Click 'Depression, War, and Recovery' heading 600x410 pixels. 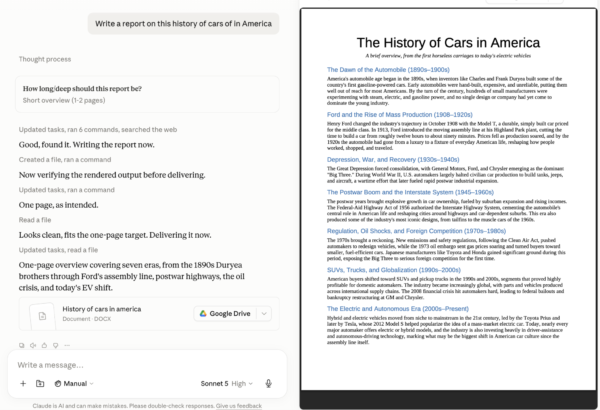pyautogui.click(x=393, y=159)
